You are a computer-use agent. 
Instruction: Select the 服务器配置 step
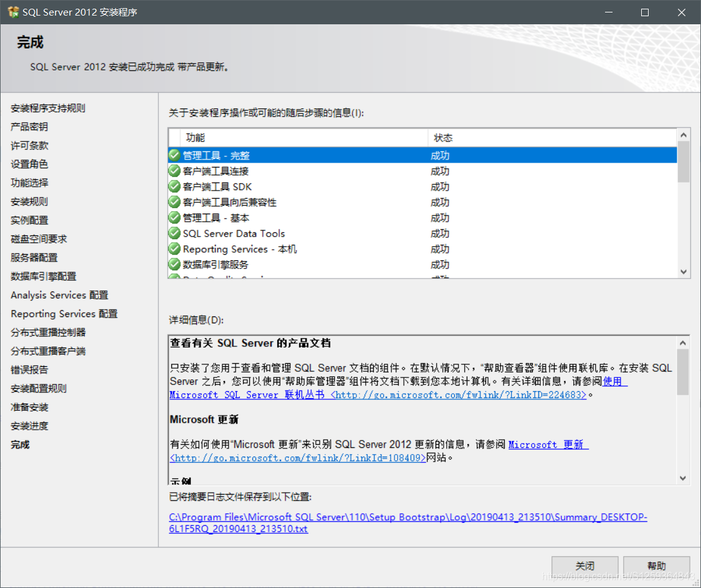[34, 258]
